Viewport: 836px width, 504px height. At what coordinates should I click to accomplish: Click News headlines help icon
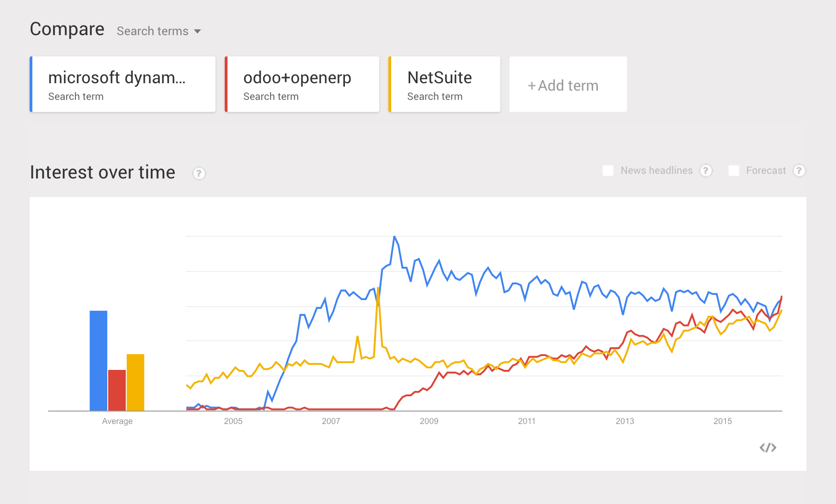[x=706, y=171]
